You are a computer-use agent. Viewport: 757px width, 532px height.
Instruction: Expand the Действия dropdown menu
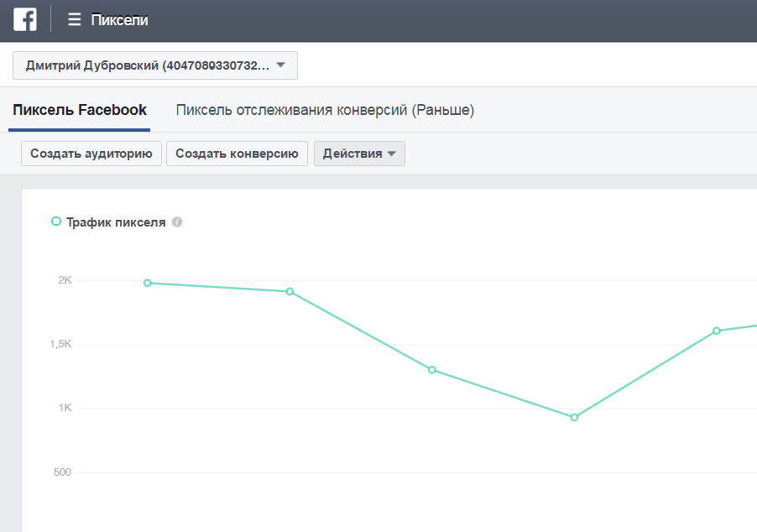coord(359,154)
